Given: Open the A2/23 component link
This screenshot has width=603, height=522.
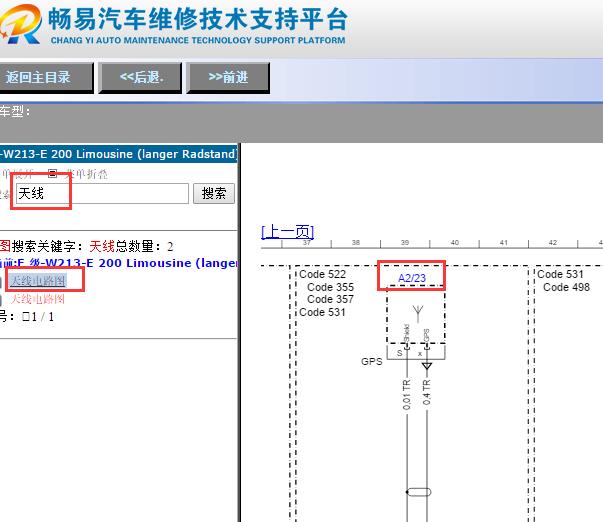Looking at the screenshot, I should [x=412, y=278].
